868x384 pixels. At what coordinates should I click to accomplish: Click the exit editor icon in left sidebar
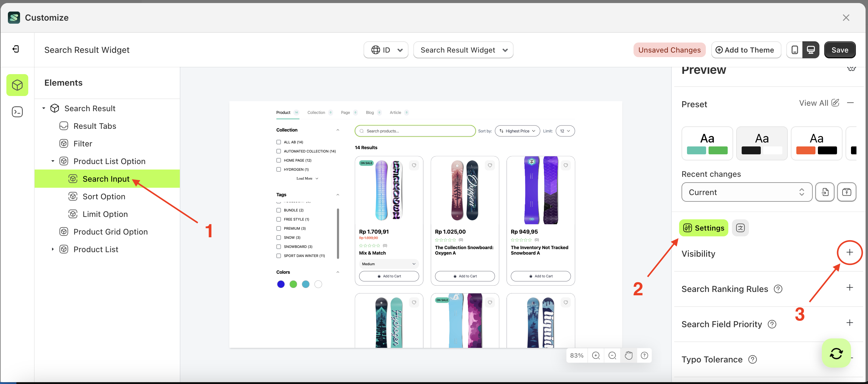click(16, 49)
